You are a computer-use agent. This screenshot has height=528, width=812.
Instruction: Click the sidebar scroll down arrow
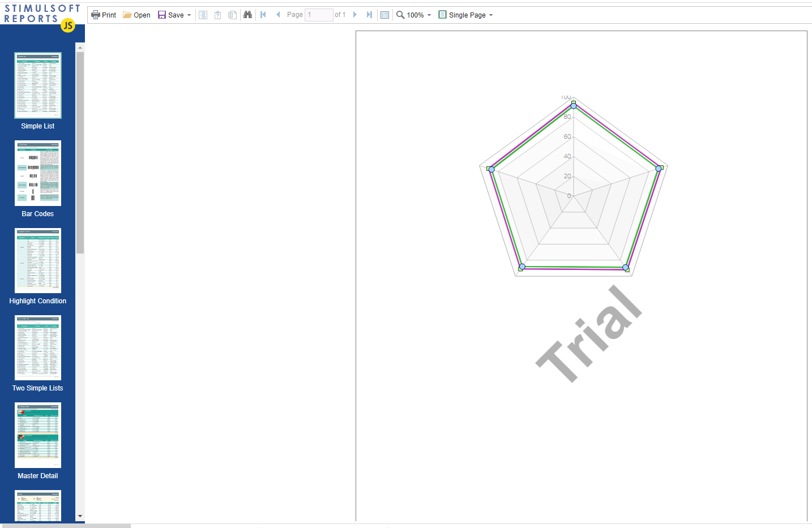click(x=80, y=516)
